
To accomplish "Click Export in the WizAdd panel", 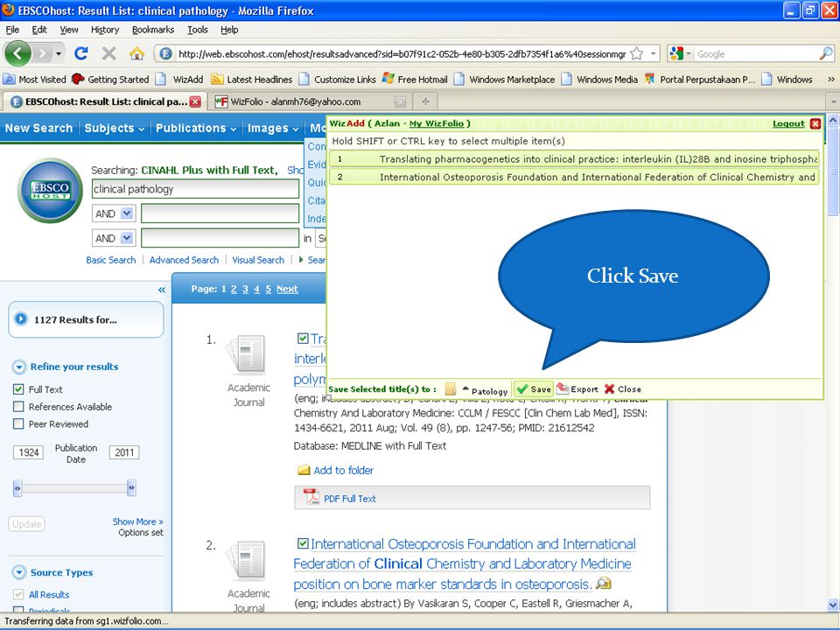I will [577, 388].
